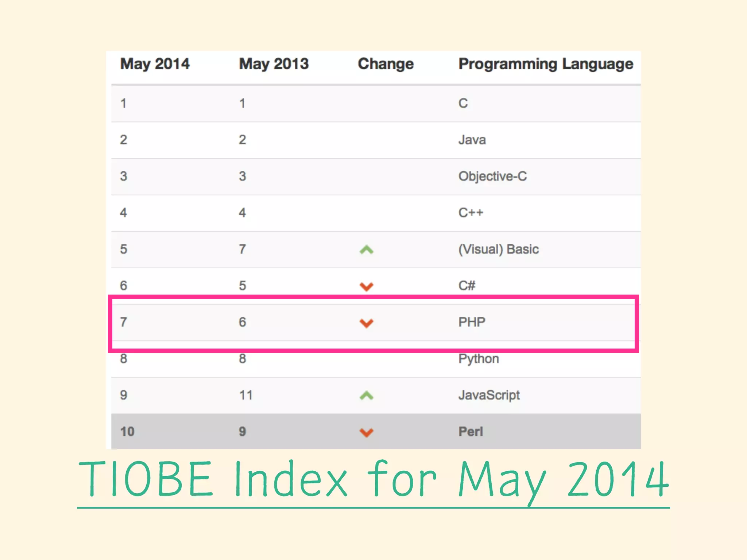Click the May 2014 rank 6 for C#
Viewport: 747px width, 560px height.
click(124, 286)
